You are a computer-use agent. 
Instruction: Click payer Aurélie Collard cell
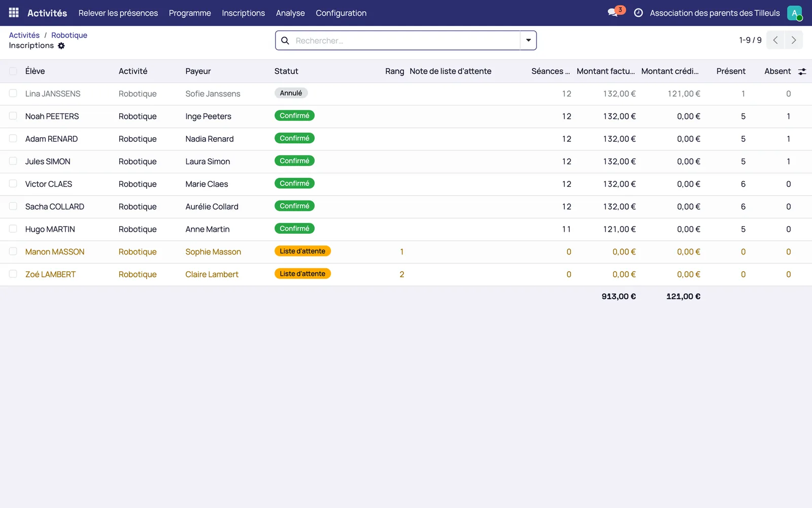pos(212,207)
